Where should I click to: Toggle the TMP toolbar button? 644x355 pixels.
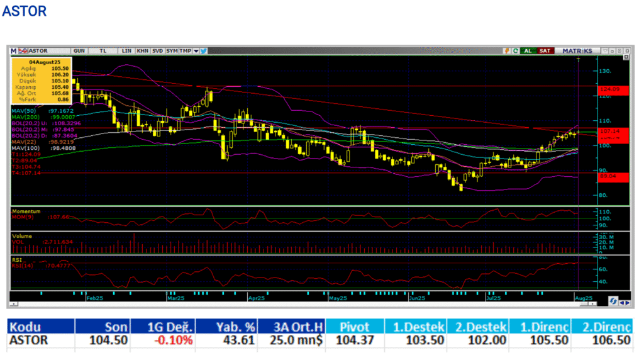[186, 51]
